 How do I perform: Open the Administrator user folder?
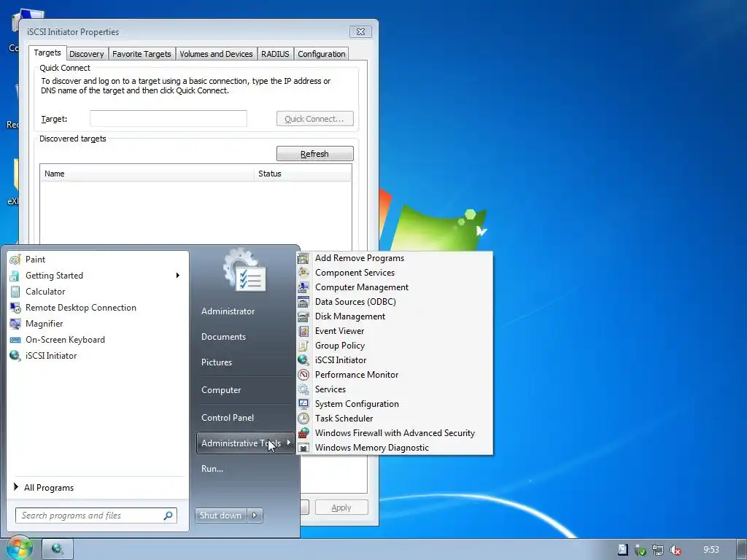click(x=228, y=311)
